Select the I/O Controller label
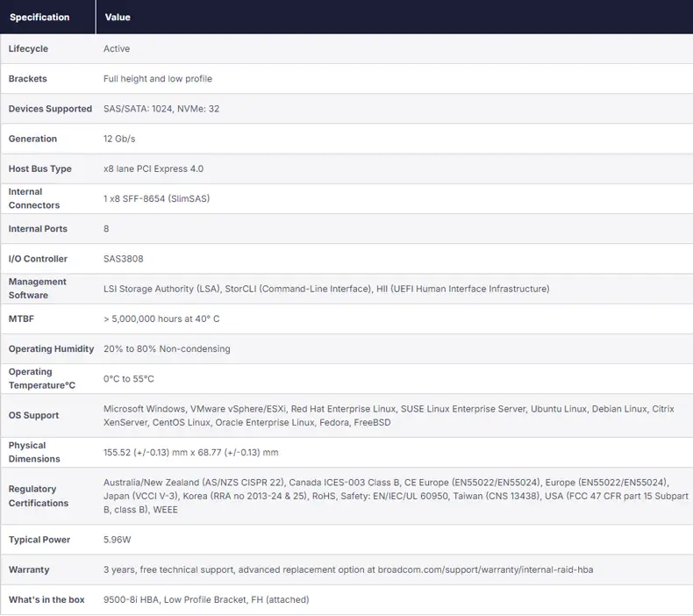This screenshot has width=693, height=616. [38, 259]
